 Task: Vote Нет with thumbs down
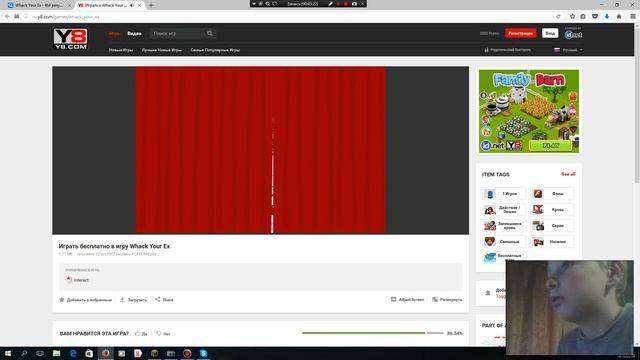[x=163, y=333]
